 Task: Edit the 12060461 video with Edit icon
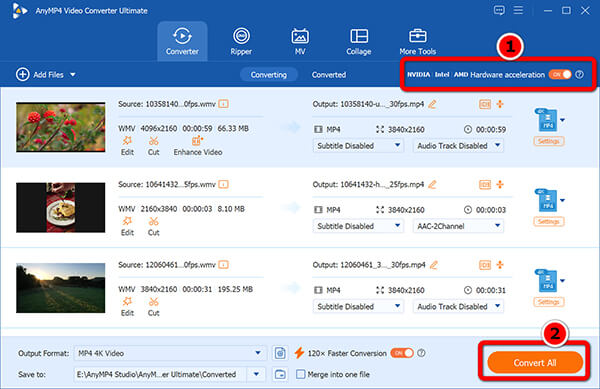[127, 306]
